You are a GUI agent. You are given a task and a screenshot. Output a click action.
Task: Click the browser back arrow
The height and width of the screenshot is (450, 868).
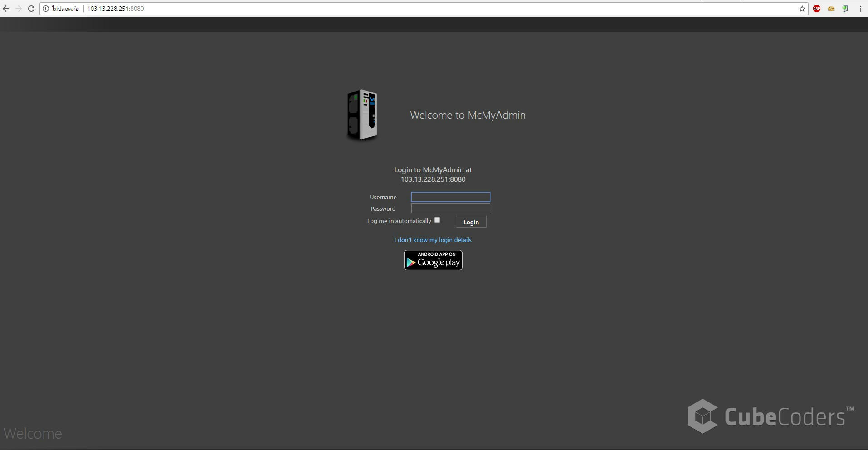click(x=6, y=9)
